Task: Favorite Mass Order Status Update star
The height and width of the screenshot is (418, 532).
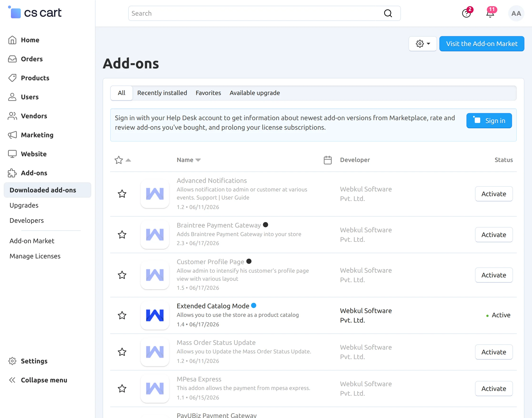Action: tap(122, 352)
